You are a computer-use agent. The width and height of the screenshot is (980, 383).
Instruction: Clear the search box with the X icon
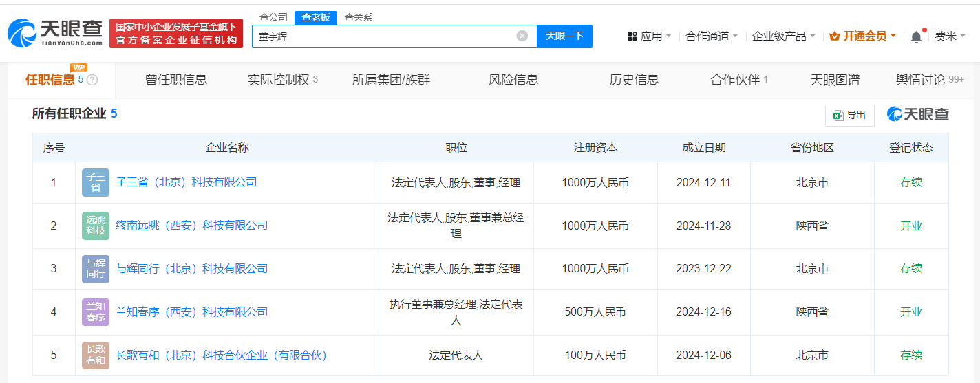pos(522,36)
